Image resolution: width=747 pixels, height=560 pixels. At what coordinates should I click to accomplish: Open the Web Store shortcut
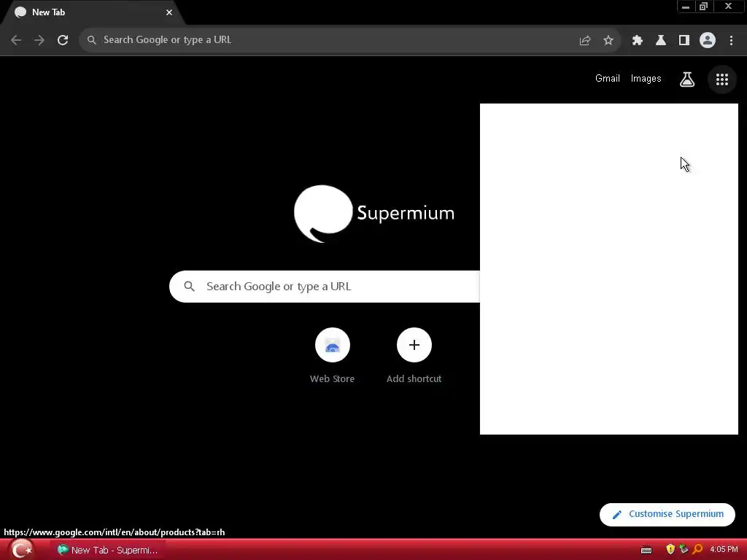[x=332, y=356]
